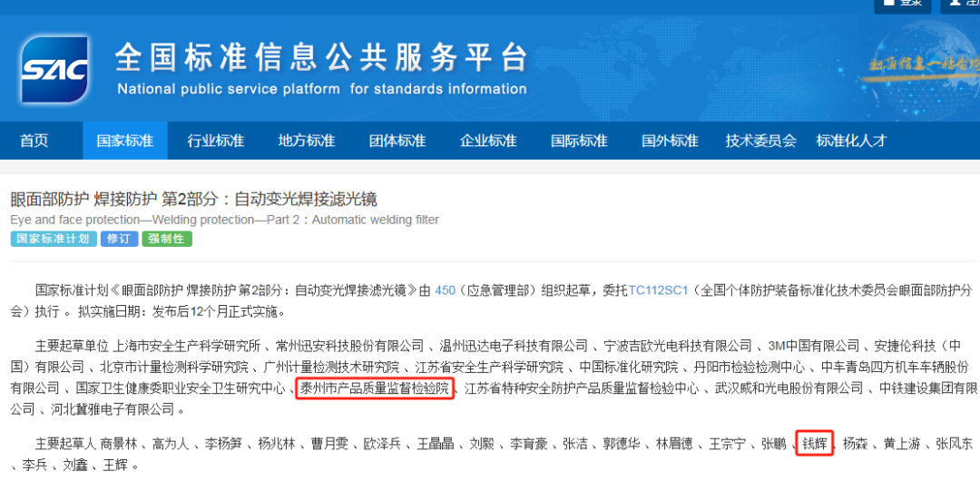The height and width of the screenshot is (491, 980).
Task: Click the 注册 register button with person icon
Action: (x=962, y=5)
